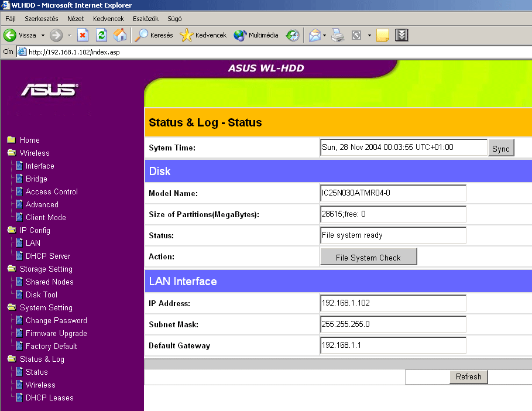The image size is (532, 411).
Task: Open Wireless under Status & Log
Action: click(36, 385)
